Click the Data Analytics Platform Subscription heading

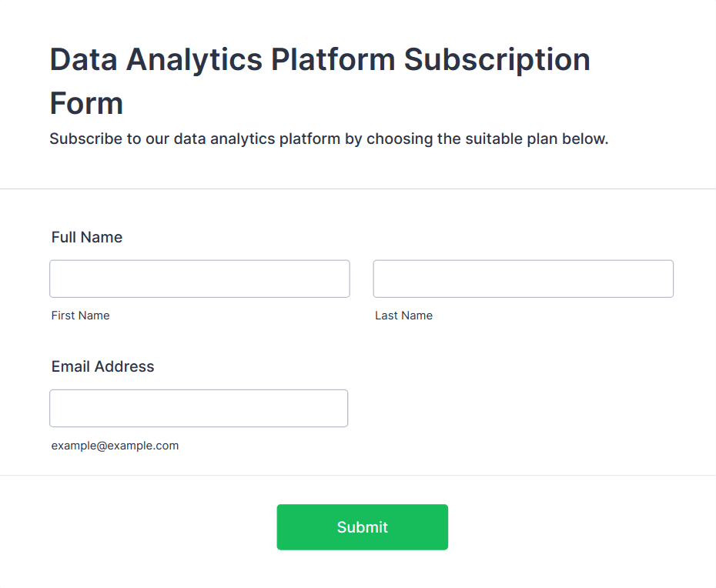click(320, 60)
